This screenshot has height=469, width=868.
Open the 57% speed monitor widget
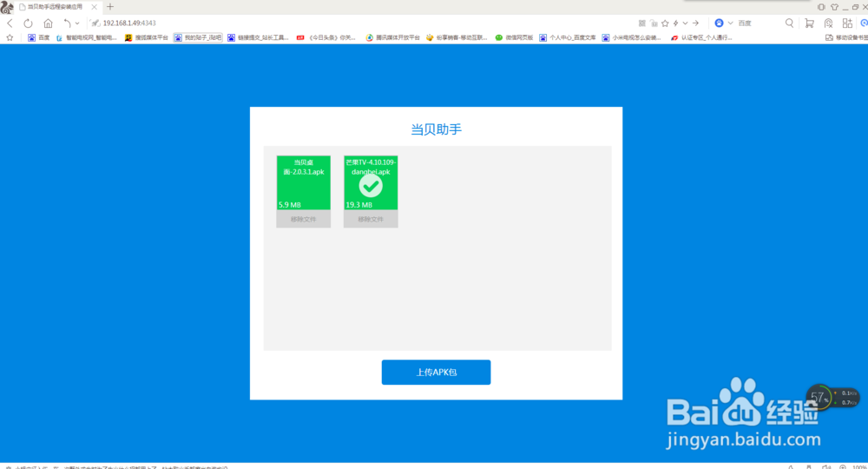[832, 397]
